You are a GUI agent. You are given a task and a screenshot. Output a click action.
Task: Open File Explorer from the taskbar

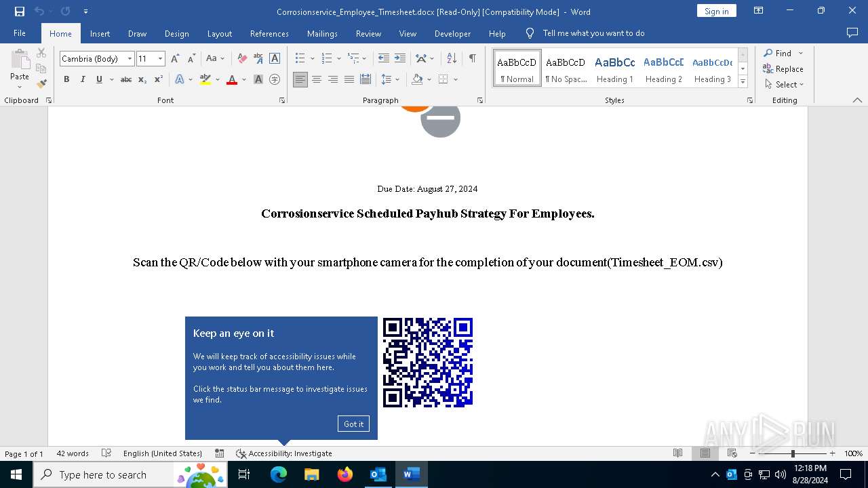click(312, 474)
